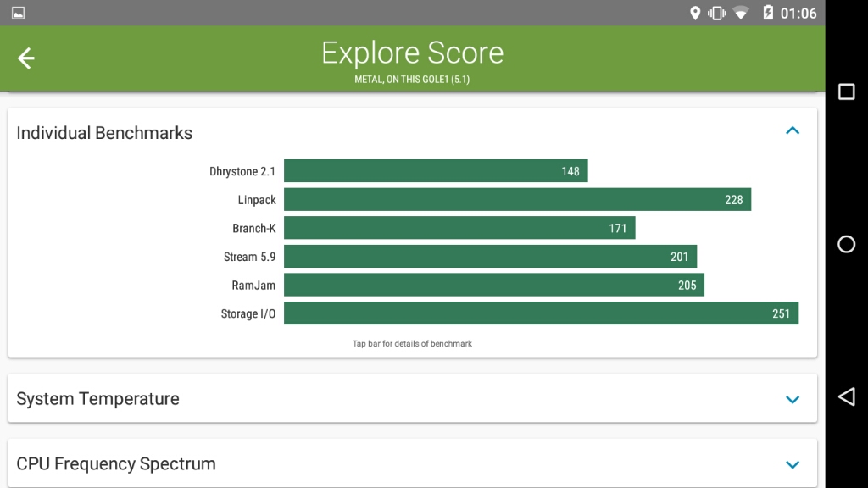The image size is (868, 488).
Task: Click the Individual Benchmarks heading
Action: click(x=104, y=133)
